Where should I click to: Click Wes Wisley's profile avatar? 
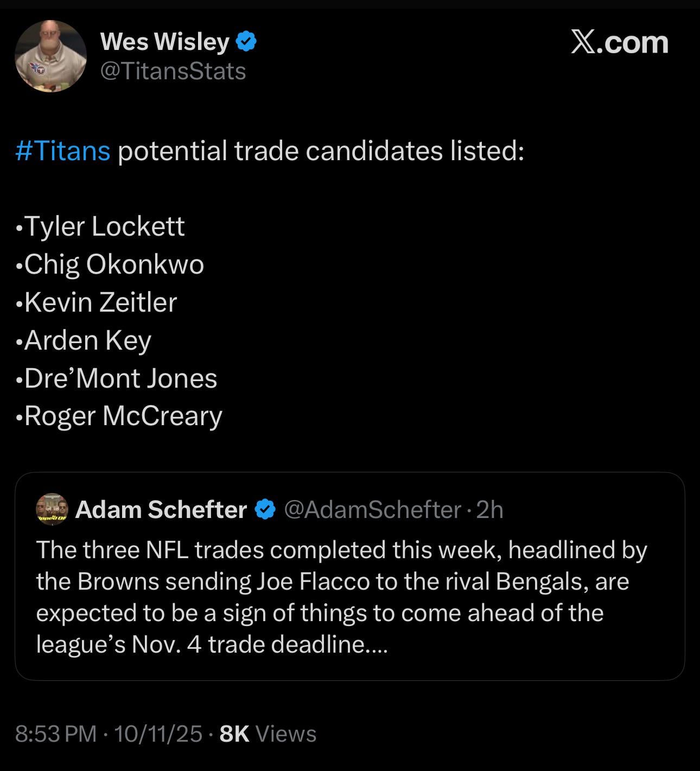pos(50,56)
